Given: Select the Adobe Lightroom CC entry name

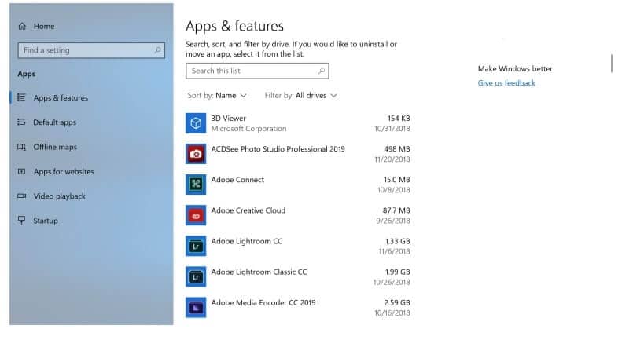Looking at the screenshot, I should click(247, 241).
